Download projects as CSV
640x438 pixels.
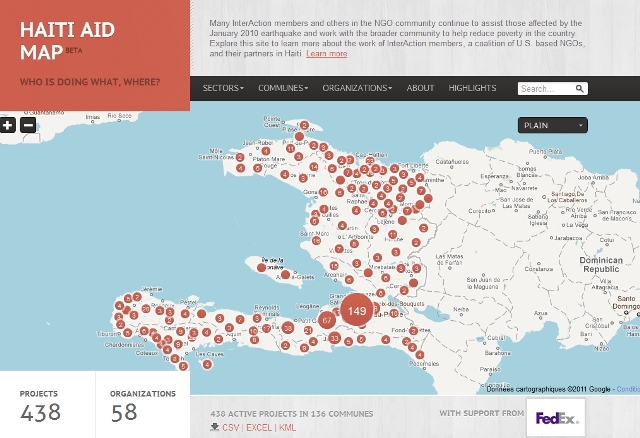click(231, 427)
